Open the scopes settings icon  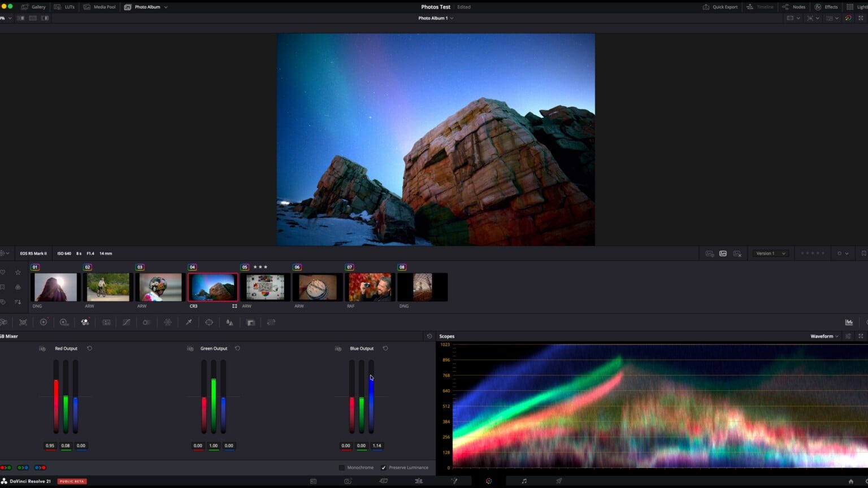[848, 336]
